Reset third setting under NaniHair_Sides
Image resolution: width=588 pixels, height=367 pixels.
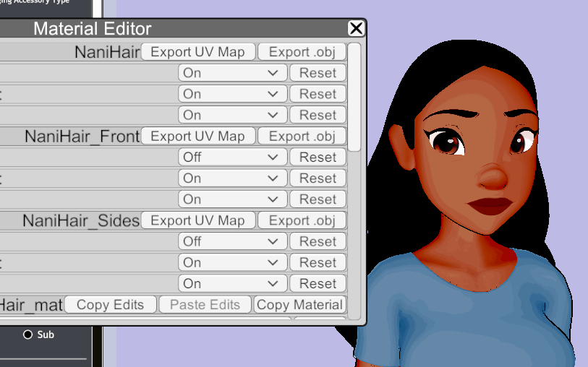point(318,283)
